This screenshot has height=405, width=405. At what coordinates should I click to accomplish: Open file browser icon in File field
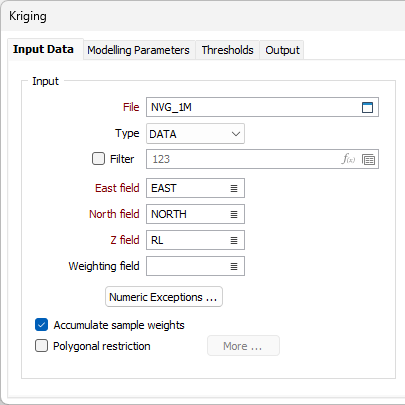pos(367,107)
